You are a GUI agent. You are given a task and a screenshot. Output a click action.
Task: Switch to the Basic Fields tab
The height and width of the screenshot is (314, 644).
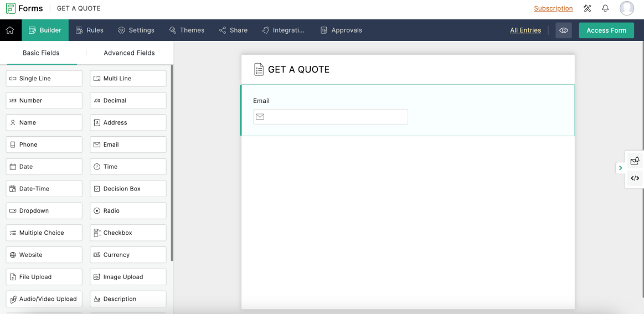41,53
